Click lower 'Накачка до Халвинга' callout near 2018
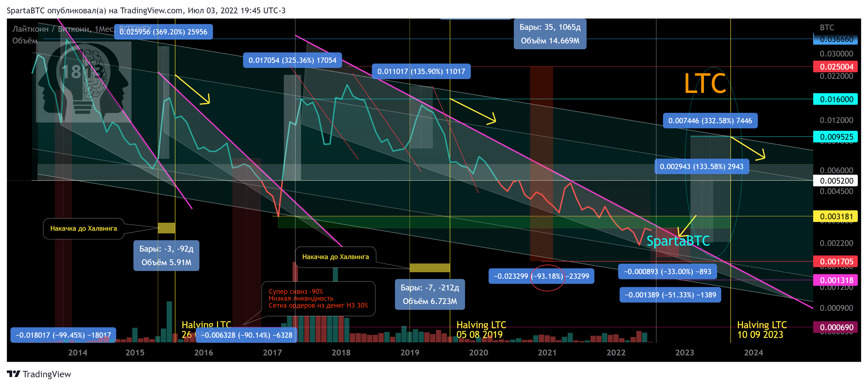Screen dimensions: 868x386 tap(336, 257)
